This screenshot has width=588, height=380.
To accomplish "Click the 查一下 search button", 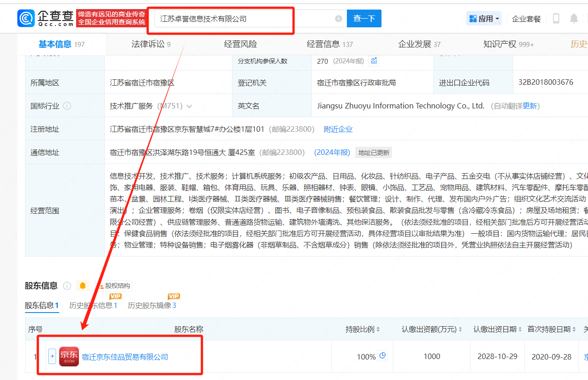I will click(x=364, y=19).
